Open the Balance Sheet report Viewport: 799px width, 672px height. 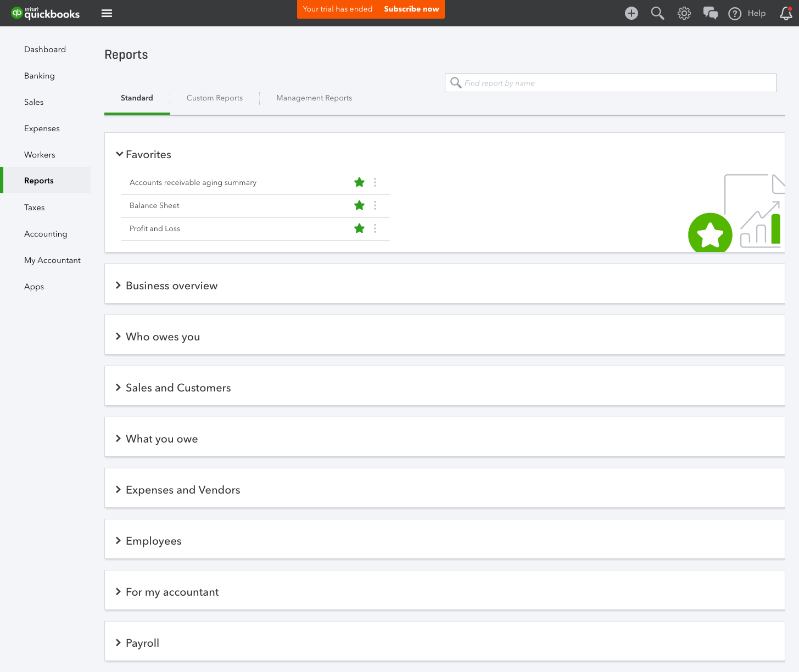click(x=154, y=205)
